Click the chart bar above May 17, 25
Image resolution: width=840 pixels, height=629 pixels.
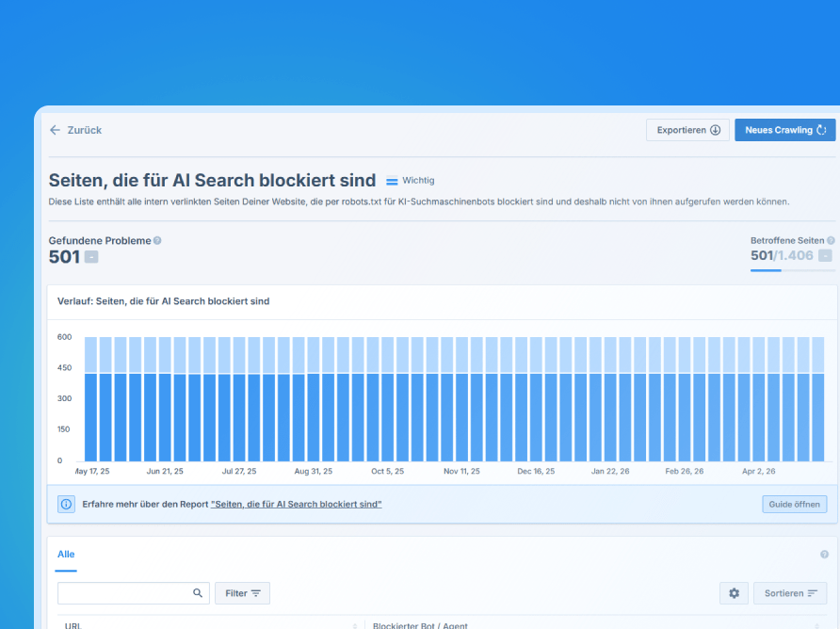tap(91, 399)
